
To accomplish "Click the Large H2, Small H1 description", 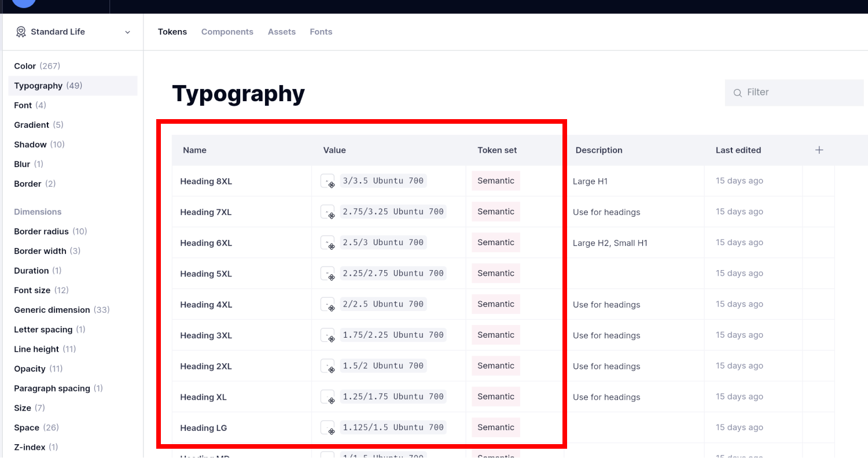I will point(610,243).
